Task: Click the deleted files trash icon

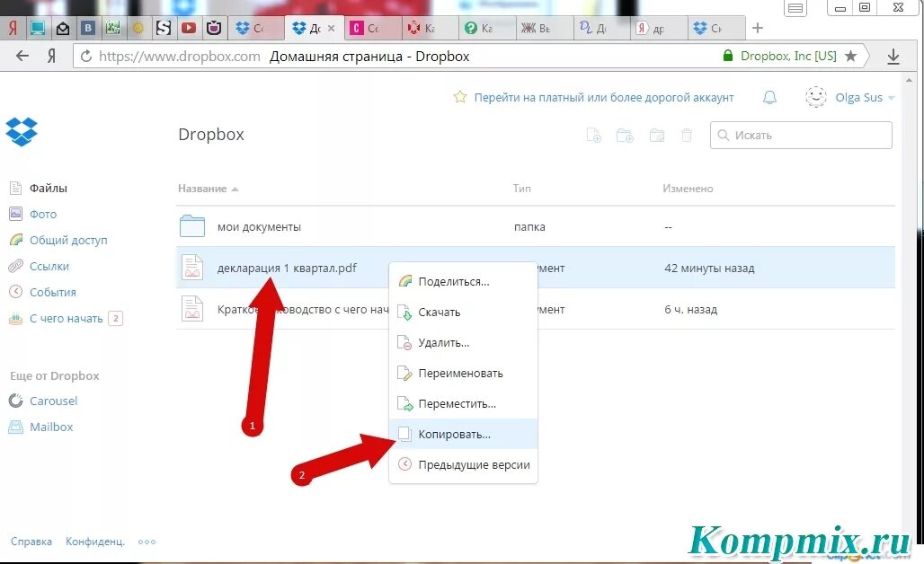Action: point(687,136)
